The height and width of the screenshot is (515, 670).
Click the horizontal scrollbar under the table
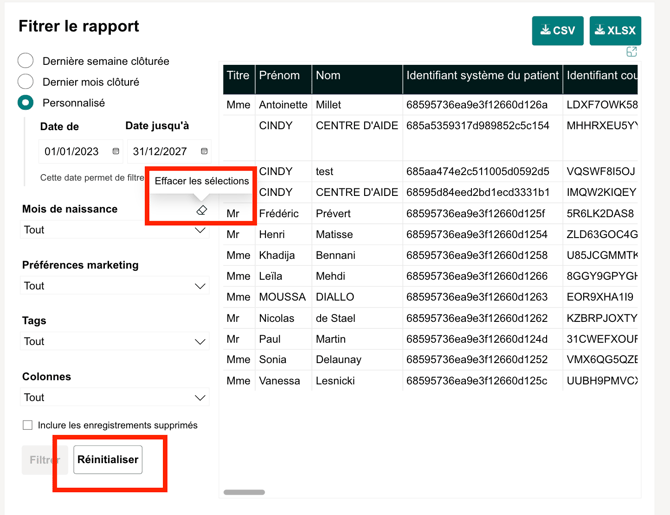tap(244, 492)
